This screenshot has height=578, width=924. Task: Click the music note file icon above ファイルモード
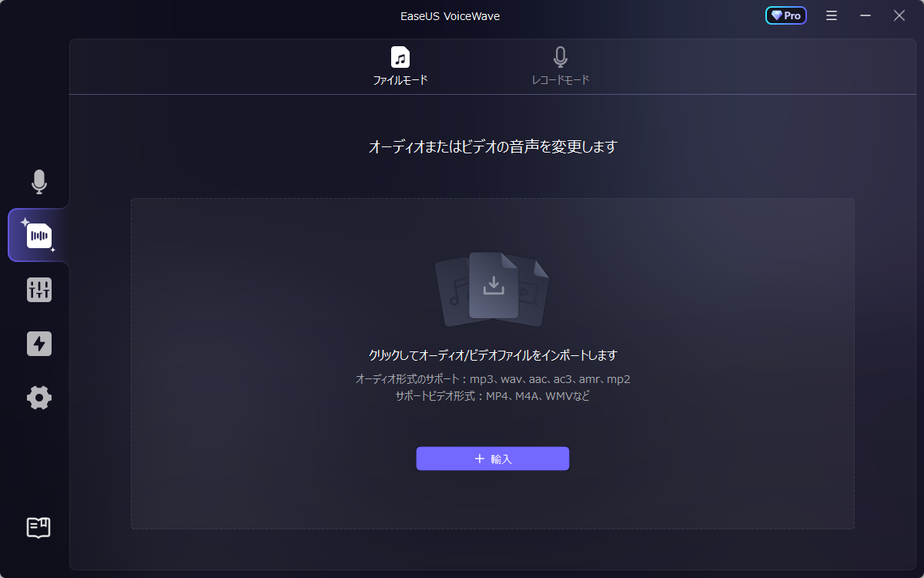click(x=400, y=57)
